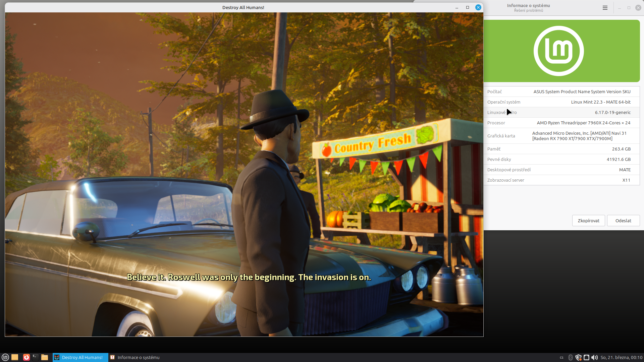Open the hamburger menu in System Info
The height and width of the screenshot is (362, 644).
pyautogui.click(x=605, y=8)
